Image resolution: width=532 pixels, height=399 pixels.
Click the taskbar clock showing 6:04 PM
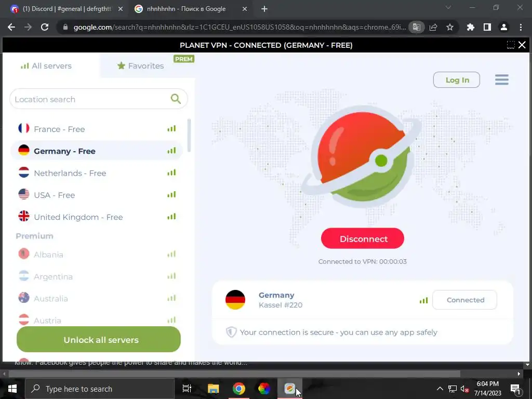[487, 389]
